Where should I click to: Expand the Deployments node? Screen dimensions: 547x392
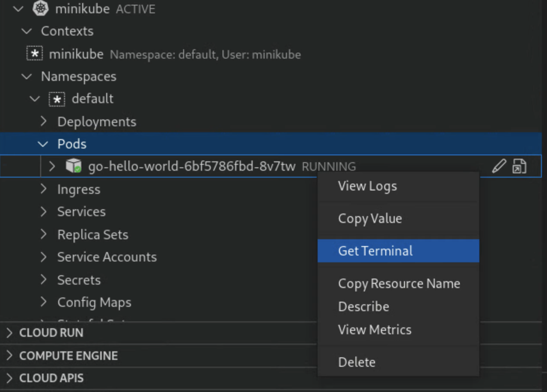click(44, 121)
